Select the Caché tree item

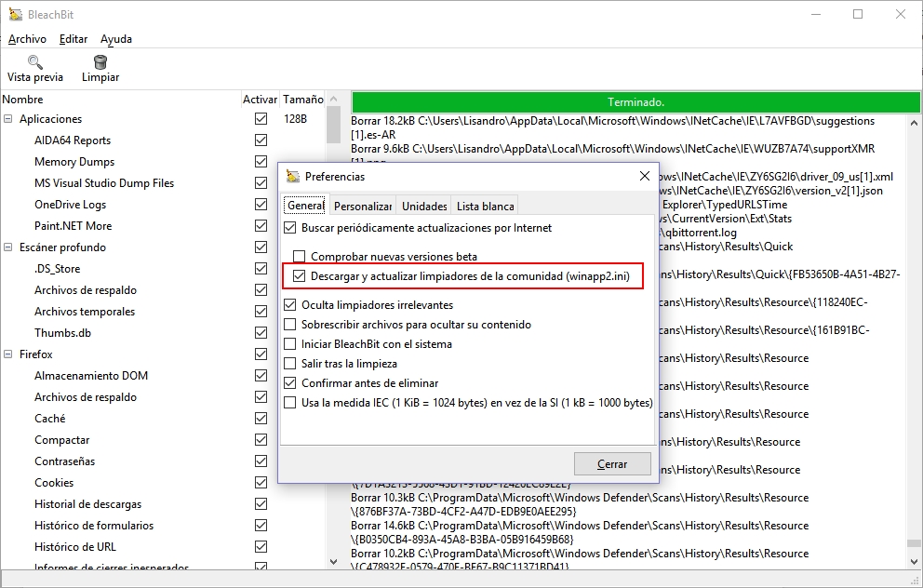(x=50, y=419)
